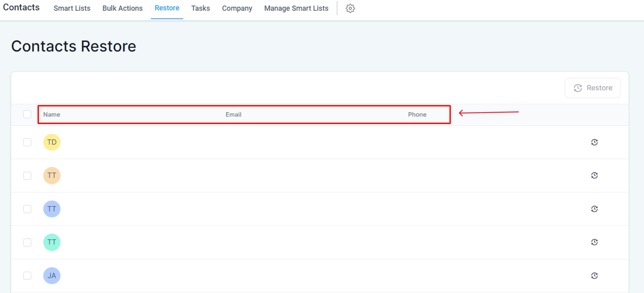This screenshot has height=293, width=644.
Task: Click the restore icon in the JA row
Action: (x=594, y=276)
